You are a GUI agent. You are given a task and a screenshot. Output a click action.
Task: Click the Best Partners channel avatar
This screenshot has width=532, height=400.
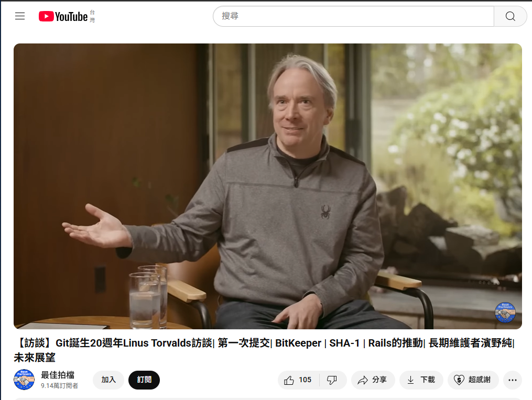pos(24,380)
